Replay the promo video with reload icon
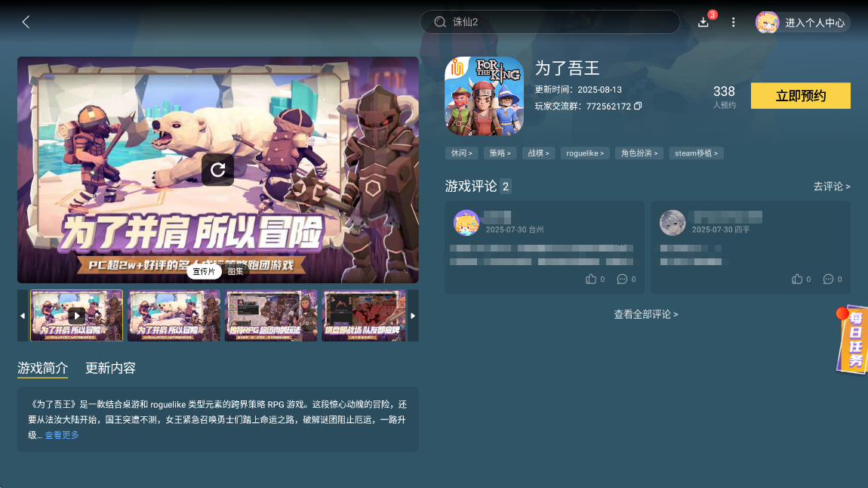The image size is (868, 488). click(217, 169)
